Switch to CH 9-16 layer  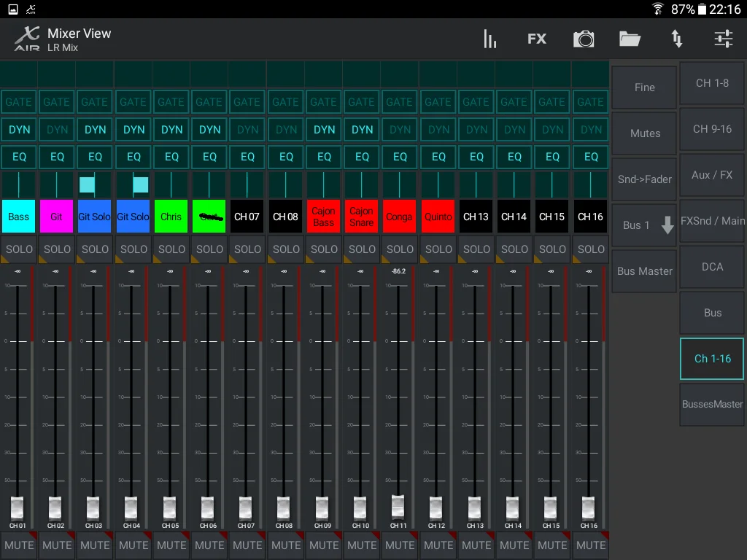point(712,129)
